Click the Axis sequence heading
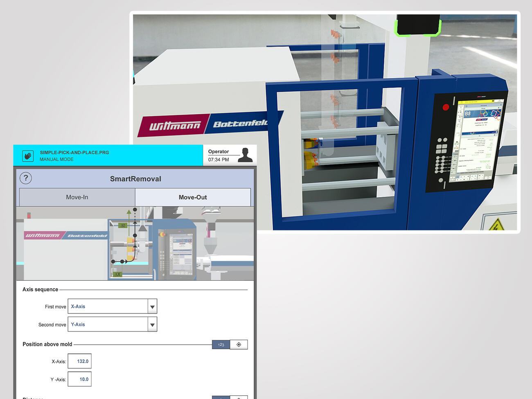 point(40,289)
